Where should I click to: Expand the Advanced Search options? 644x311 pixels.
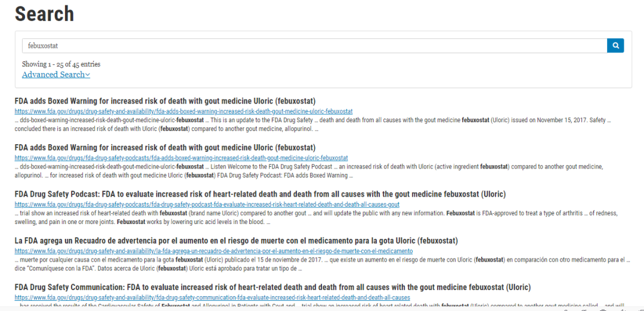pyautogui.click(x=56, y=74)
